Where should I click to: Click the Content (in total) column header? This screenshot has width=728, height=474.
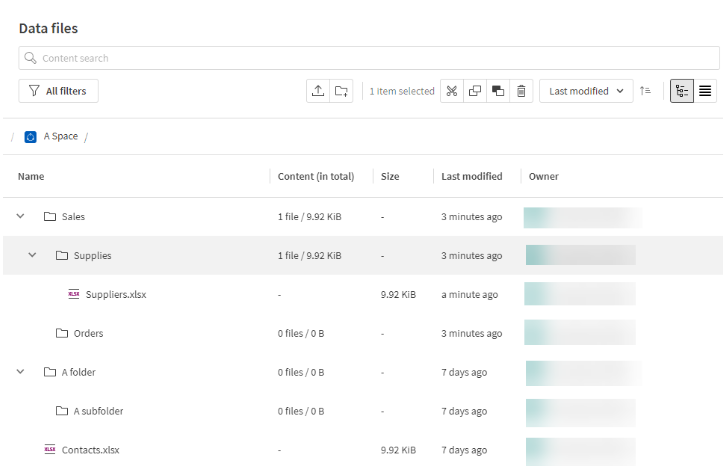(316, 177)
